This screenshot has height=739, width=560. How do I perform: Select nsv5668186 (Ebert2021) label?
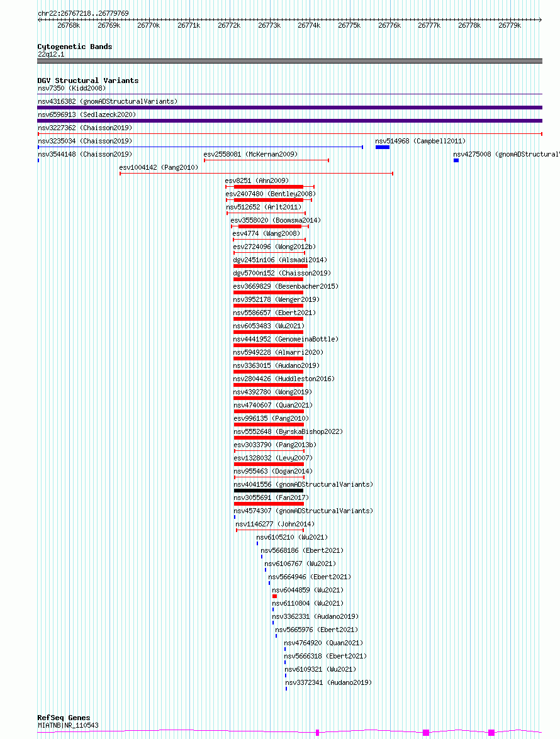(x=302, y=550)
